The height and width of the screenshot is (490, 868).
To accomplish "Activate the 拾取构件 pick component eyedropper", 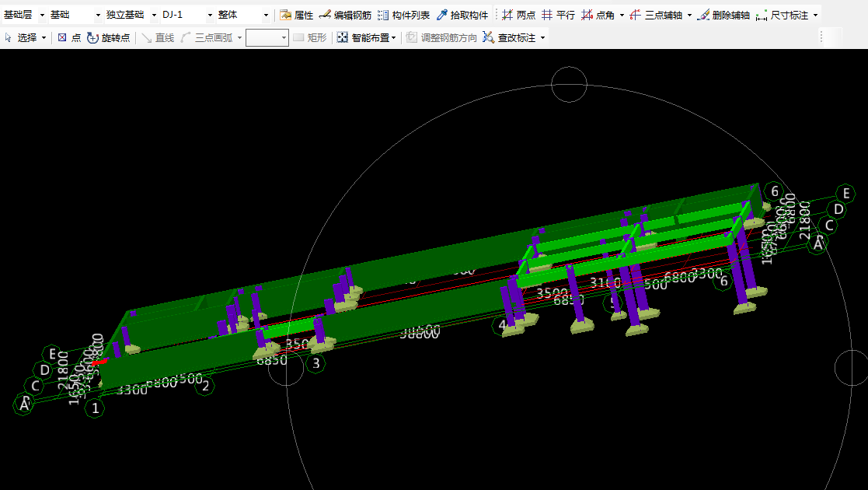I will (x=462, y=15).
